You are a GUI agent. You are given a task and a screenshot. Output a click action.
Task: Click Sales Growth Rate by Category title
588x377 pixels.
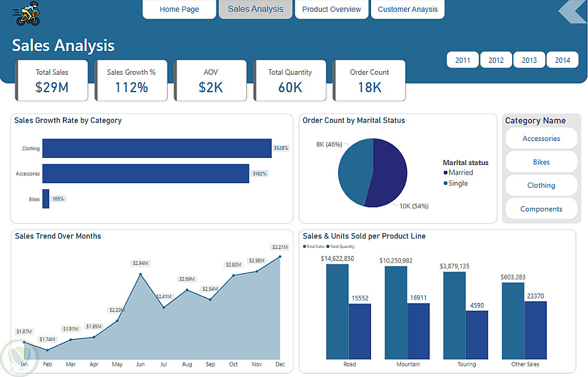tap(68, 120)
